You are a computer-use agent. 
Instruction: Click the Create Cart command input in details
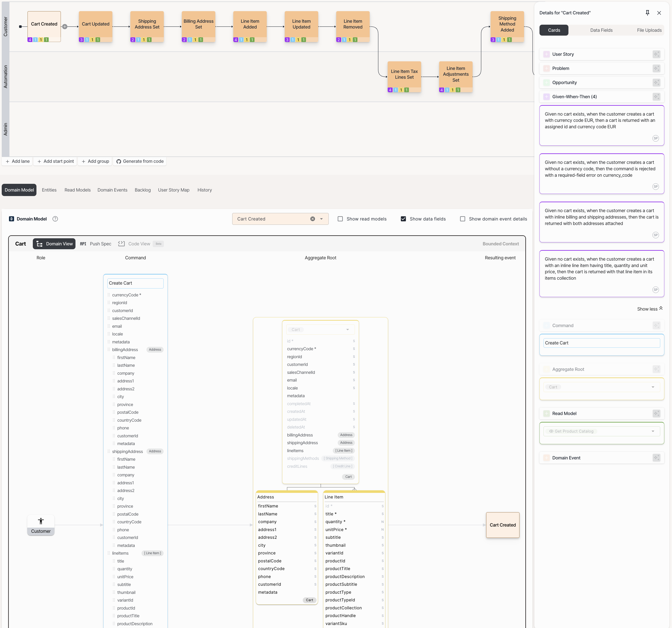point(601,343)
